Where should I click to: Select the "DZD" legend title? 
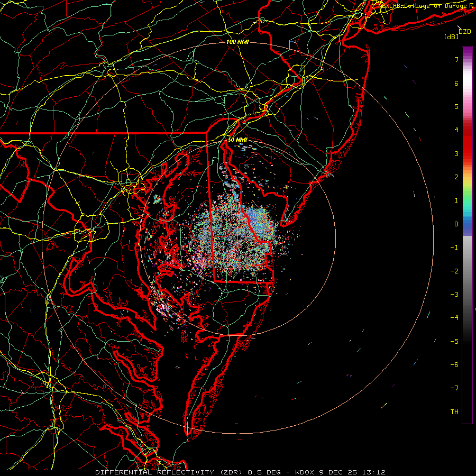tap(465, 32)
